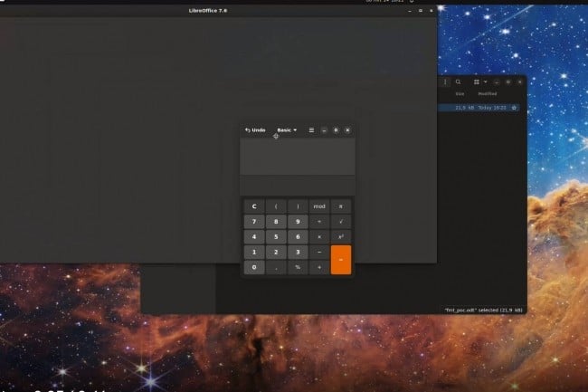Close the Calculator window

tap(347, 130)
